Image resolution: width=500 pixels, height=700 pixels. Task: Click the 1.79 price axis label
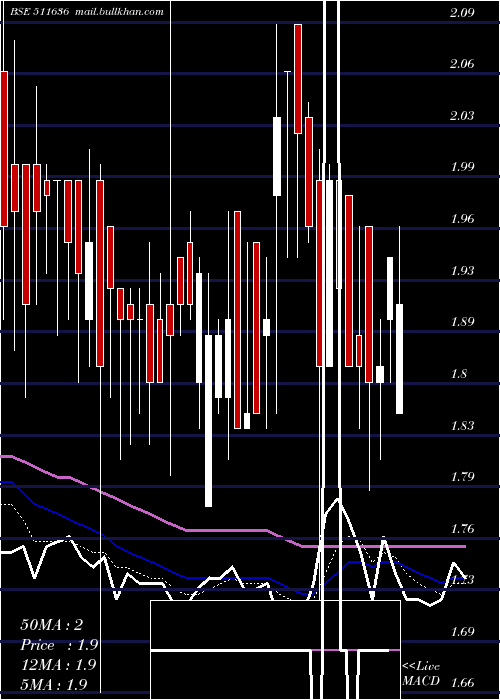click(462, 477)
